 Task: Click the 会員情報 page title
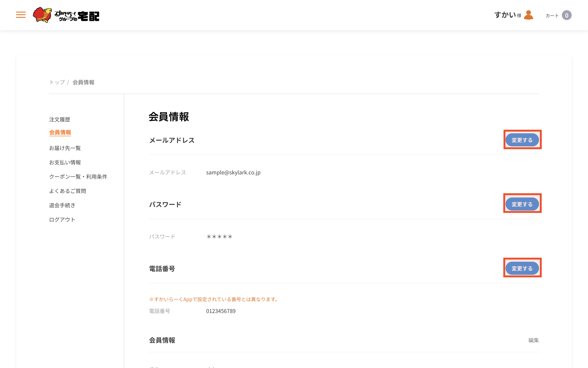(169, 117)
